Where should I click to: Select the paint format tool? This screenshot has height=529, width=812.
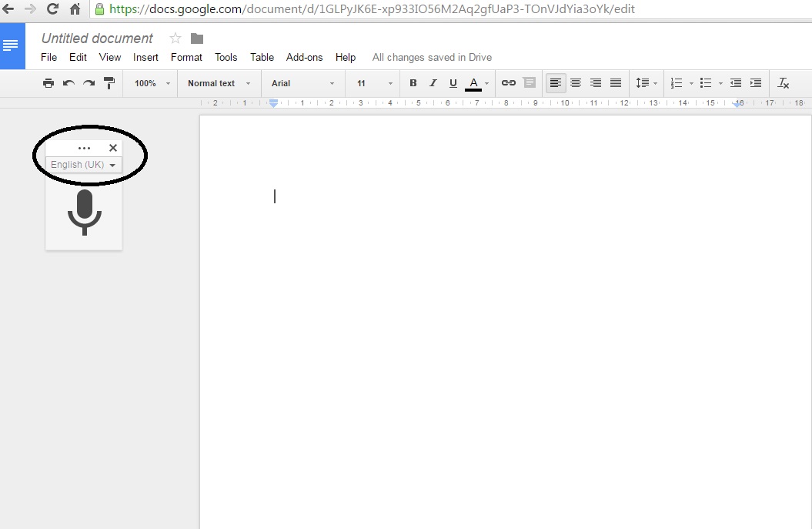tap(109, 83)
